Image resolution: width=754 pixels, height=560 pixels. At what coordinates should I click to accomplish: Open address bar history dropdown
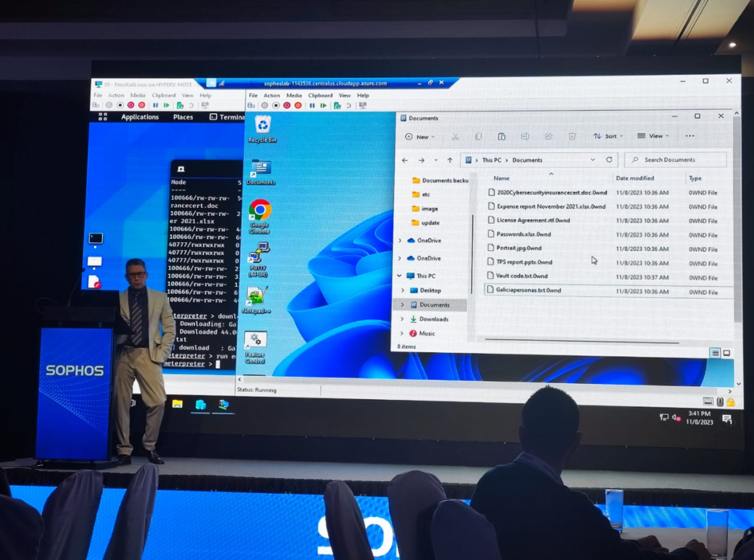593,160
